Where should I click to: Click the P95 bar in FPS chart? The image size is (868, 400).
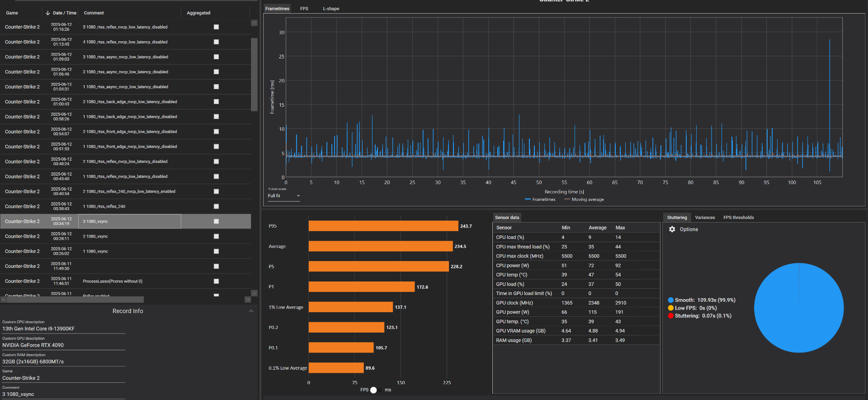click(383, 226)
